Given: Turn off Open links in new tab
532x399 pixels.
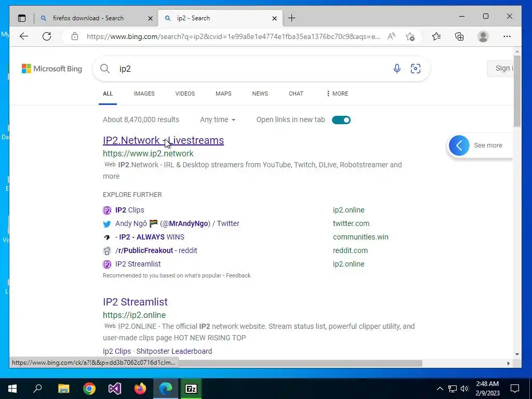Looking at the screenshot, I should [341, 120].
